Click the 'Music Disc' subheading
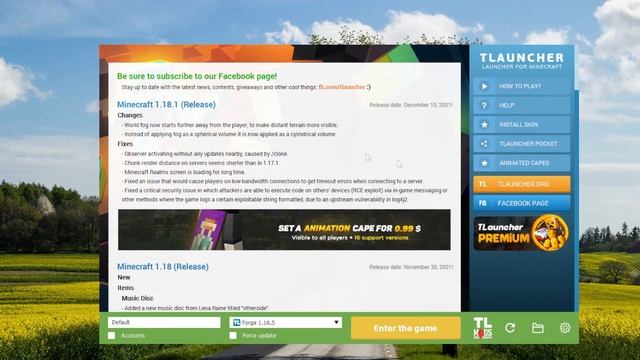The width and height of the screenshot is (640, 360). [x=138, y=298]
